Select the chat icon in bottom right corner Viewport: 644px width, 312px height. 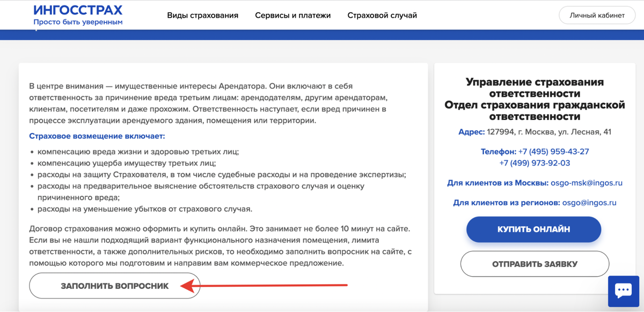click(x=623, y=290)
